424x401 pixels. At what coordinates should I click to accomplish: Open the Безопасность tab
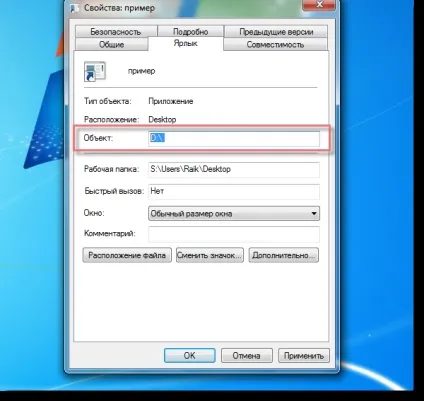click(x=116, y=32)
